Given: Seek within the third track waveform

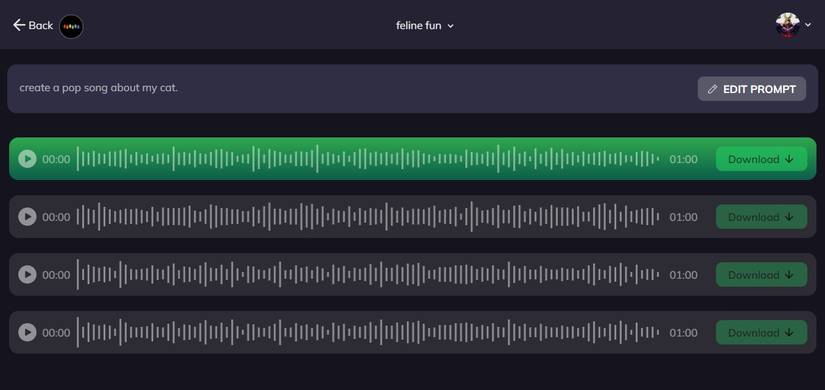Looking at the screenshot, I should tap(368, 275).
